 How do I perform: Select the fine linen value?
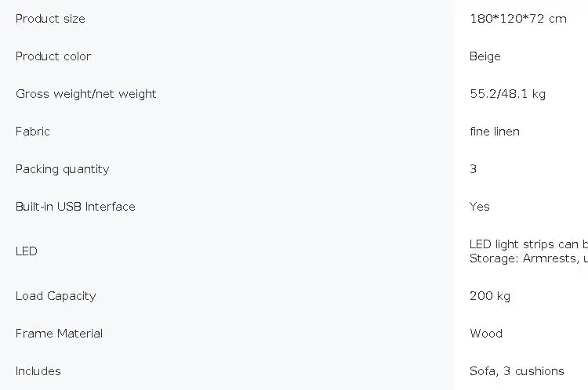pyautogui.click(x=494, y=132)
